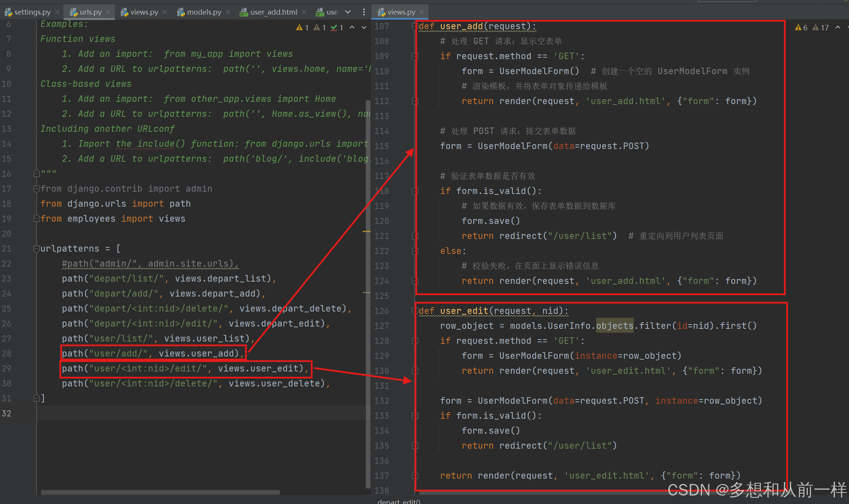Click the horizontal scrollbar of urls.py editor
This screenshot has width=849, height=504.
click(x=160, y=492)
